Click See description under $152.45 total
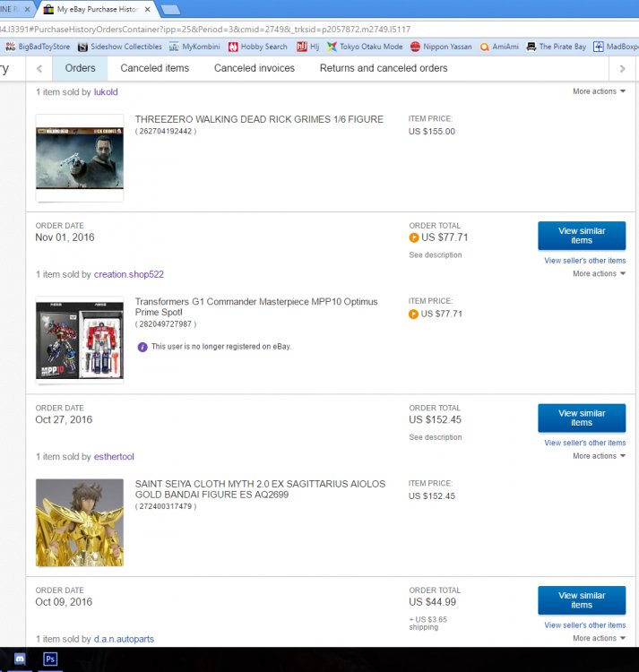Viewport: 639px width, 672px height. 436,437
